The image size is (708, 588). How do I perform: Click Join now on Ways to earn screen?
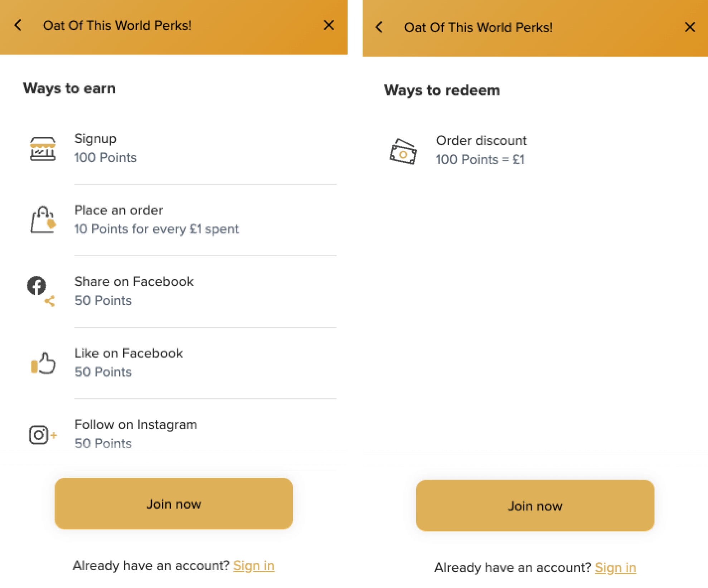174,505
